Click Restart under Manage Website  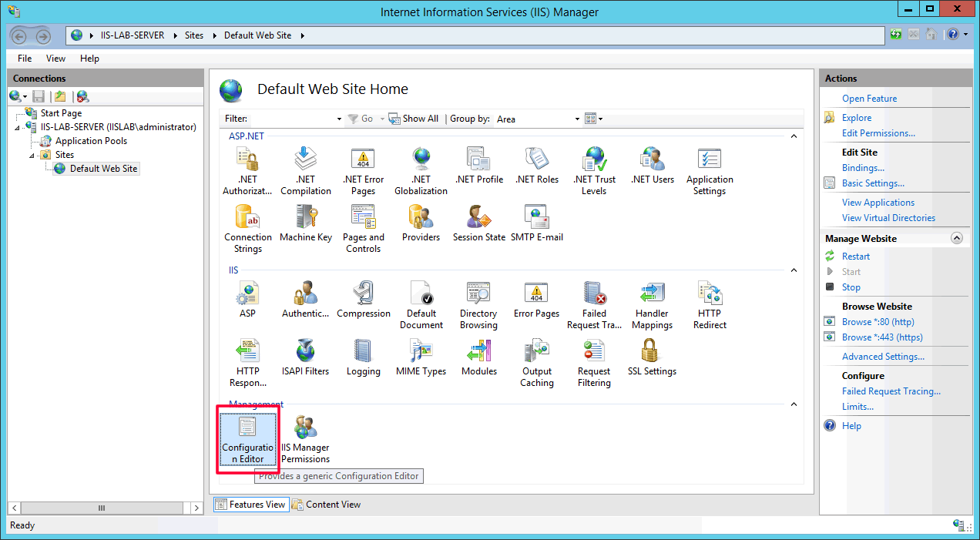(855, 257)
